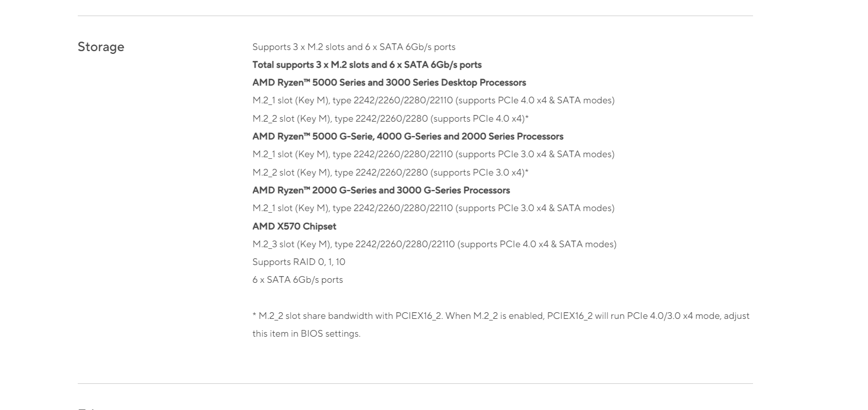Image resolution: width=868 pixels, height=410 pixels.
Task: Click footnote about M.2_2 sharing bandwidth with PCIEX16_2
Action: (501, 316)
